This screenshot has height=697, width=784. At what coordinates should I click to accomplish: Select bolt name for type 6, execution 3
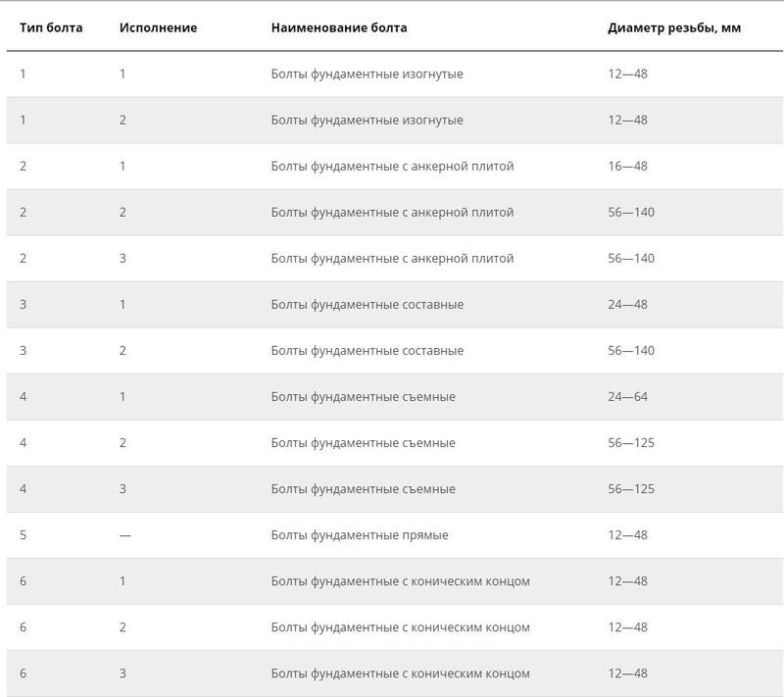pos(400,673)
